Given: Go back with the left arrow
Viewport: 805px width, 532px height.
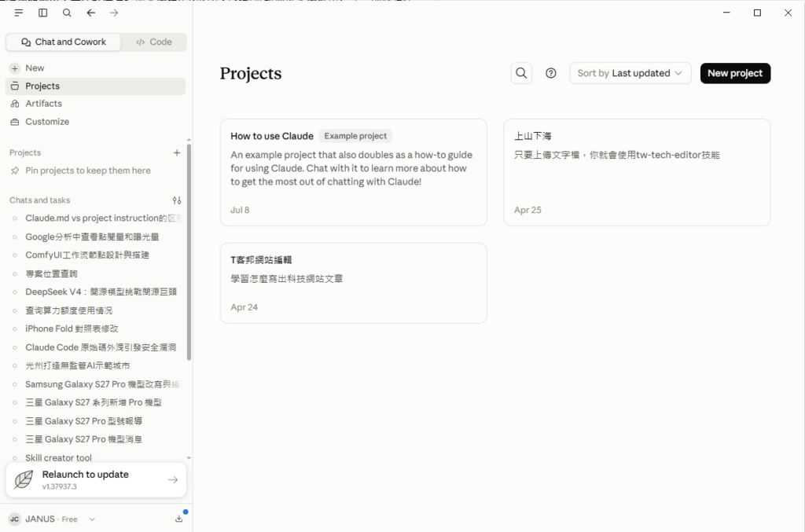Looking at the screenshot, I should point(91,13).
